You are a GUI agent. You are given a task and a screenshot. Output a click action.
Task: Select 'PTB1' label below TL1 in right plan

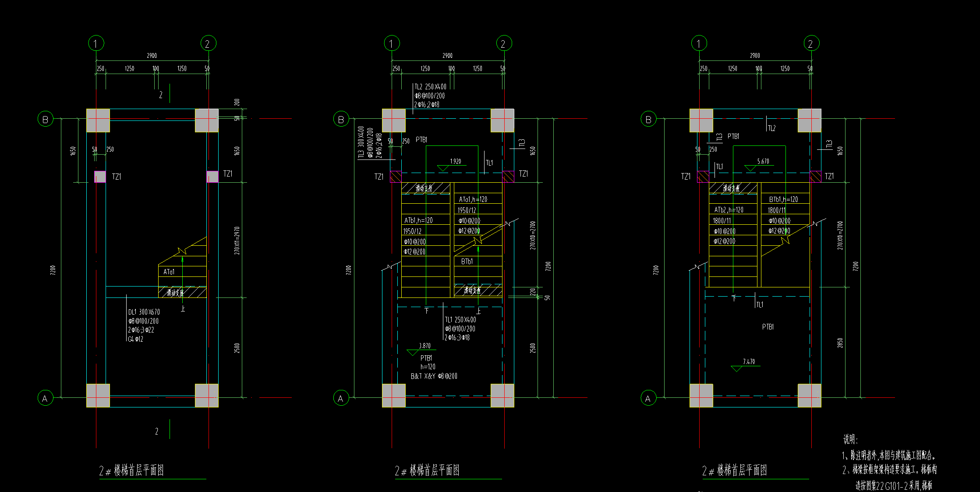768,327
